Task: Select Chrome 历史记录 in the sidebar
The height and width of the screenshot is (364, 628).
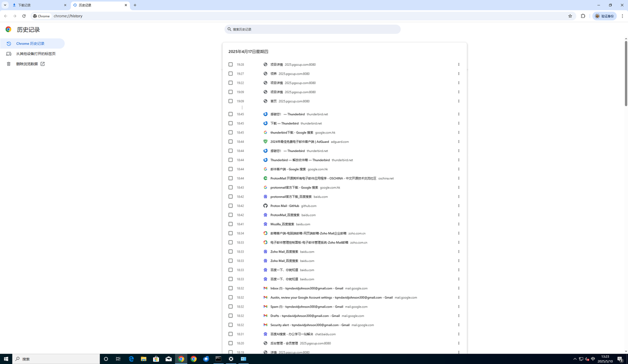Action: [32, 44]
